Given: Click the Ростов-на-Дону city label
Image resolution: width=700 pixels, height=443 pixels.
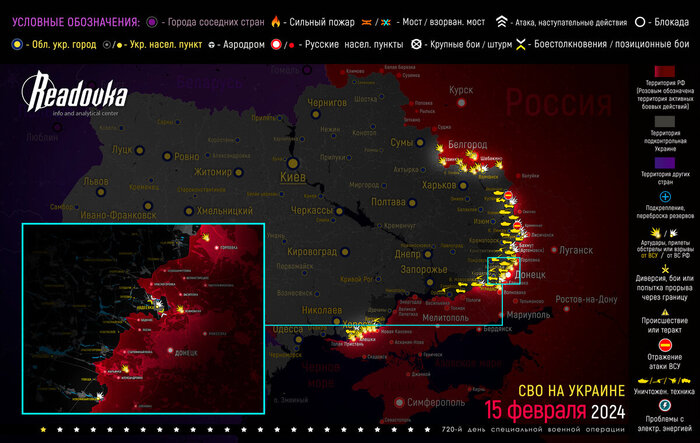Looking at the screenshot, I should (x=586, y=299).
